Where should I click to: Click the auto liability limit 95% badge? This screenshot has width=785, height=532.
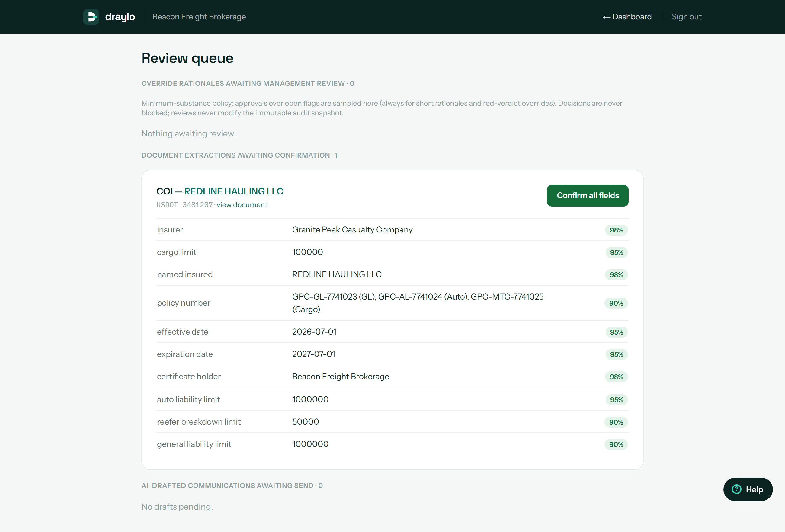click(x=616, y=399)
